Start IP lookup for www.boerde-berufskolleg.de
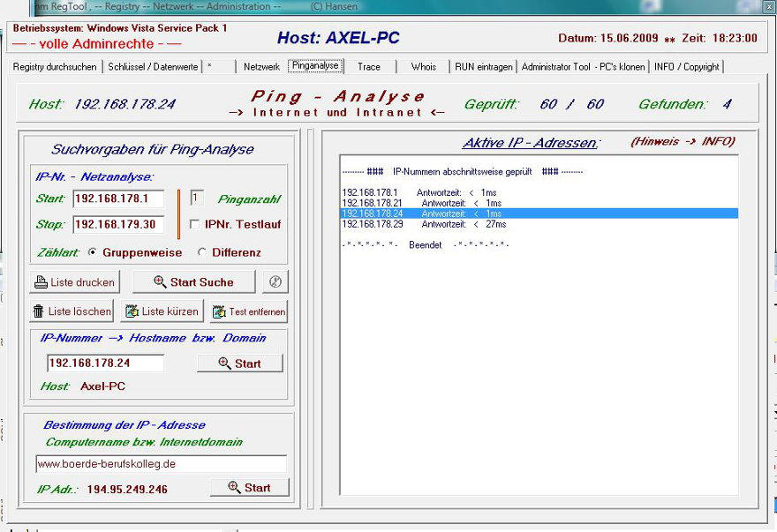This screenshot has height=532, width=777. 249,488
